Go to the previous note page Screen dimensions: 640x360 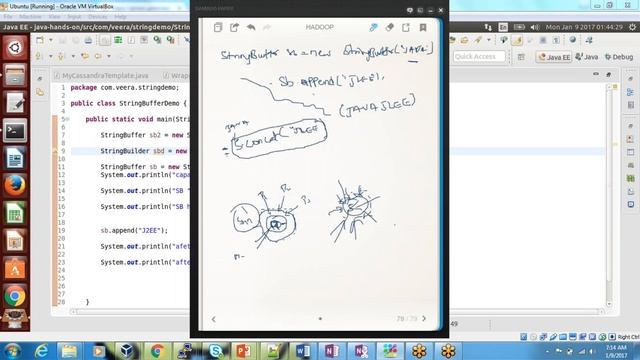tap(214, 319)
